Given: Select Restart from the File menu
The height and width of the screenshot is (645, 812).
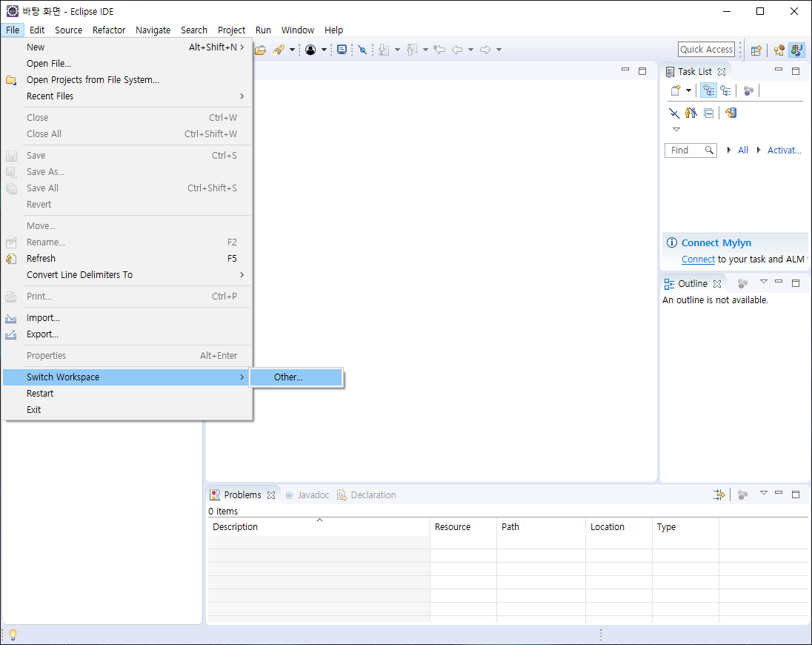Looking at the screenshot, I should pyautogui.click(x=127, y=394).
